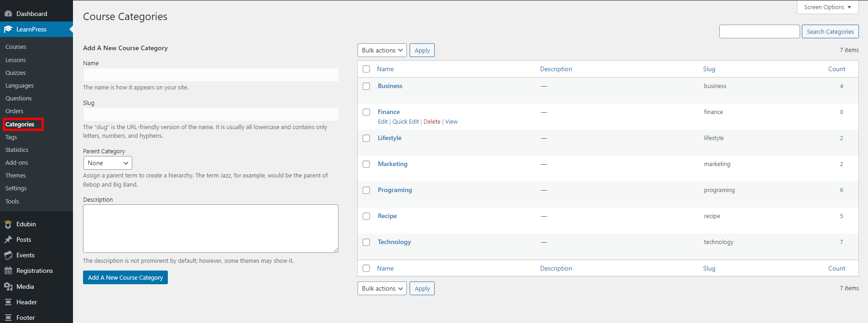Open Events via its ticket icon
Viewport: 868px width, 323px height.
8,255
